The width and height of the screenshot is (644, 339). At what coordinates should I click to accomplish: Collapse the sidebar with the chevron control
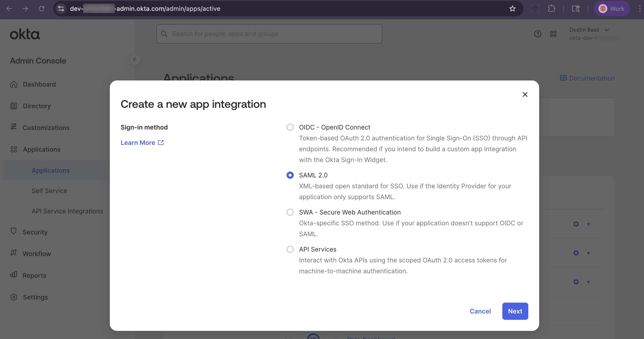tap(135, 59)
